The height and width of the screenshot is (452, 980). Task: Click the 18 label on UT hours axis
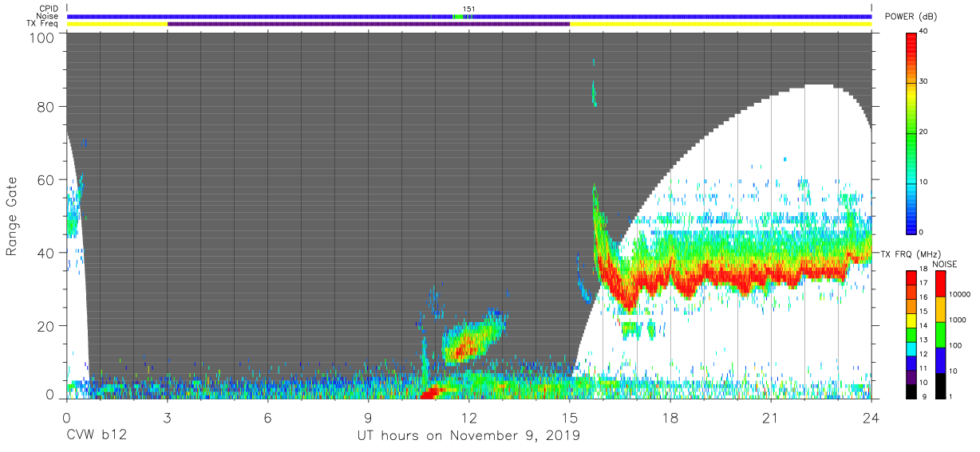coord(670,417)
